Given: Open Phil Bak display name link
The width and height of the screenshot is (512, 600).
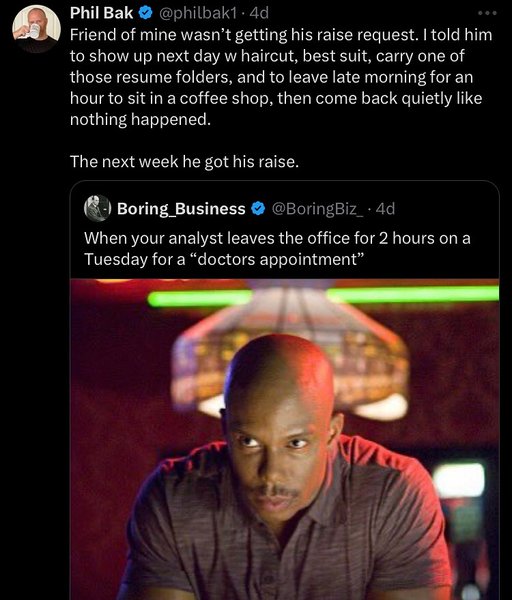Looking at the screenshot, I should [101, 13].
